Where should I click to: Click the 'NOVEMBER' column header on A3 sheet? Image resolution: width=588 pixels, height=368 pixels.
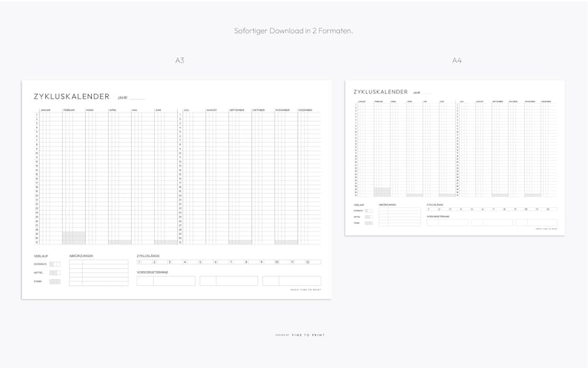[x=283, y=110]
